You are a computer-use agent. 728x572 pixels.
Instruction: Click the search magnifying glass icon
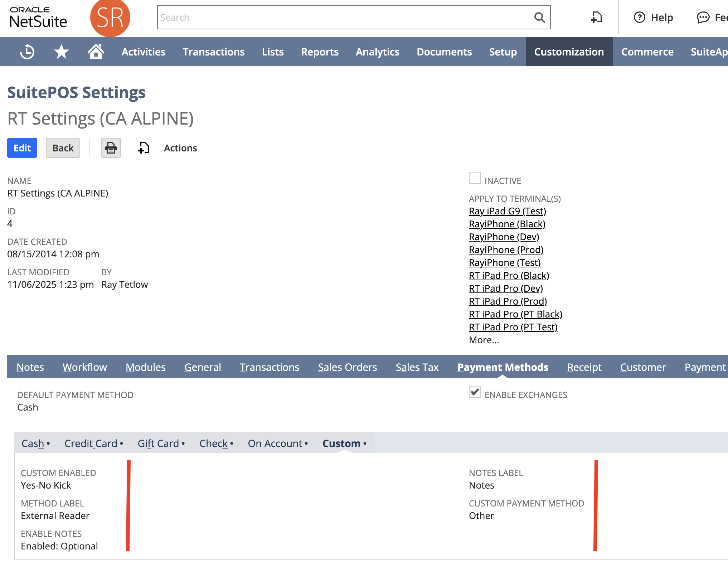(x=539, y=18)
